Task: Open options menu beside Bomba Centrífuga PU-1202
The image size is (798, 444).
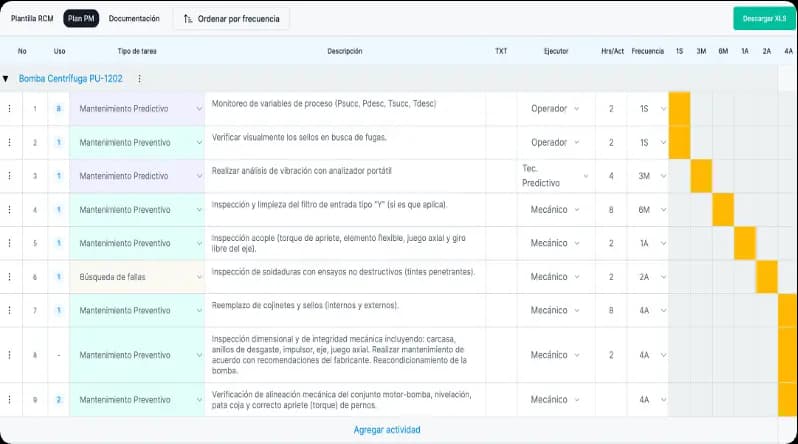Action: click(x=139, y=79)
